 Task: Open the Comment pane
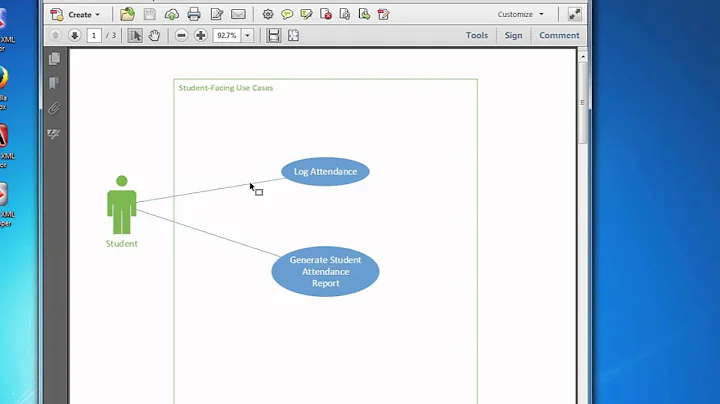click(559, 35)
